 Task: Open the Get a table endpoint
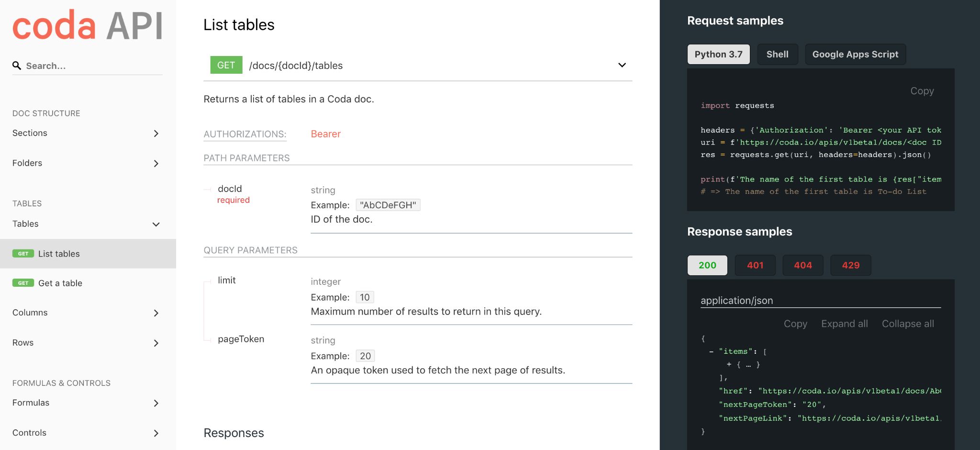tap(60, 283)
